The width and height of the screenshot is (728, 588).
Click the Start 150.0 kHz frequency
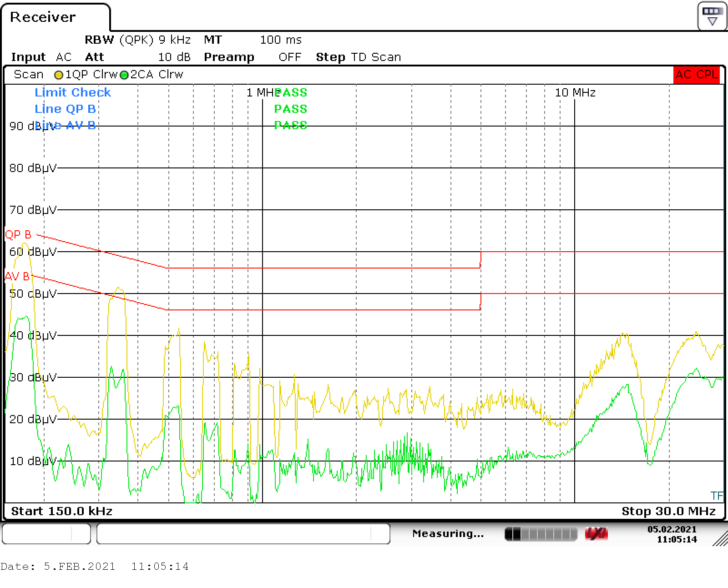pos(61,511)
